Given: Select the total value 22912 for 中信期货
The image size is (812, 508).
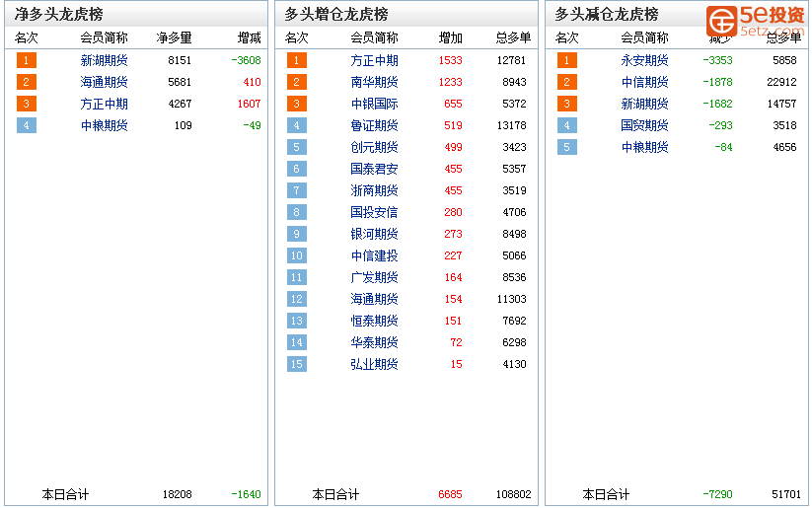Looking at the screenshot, I should [781, 82].
